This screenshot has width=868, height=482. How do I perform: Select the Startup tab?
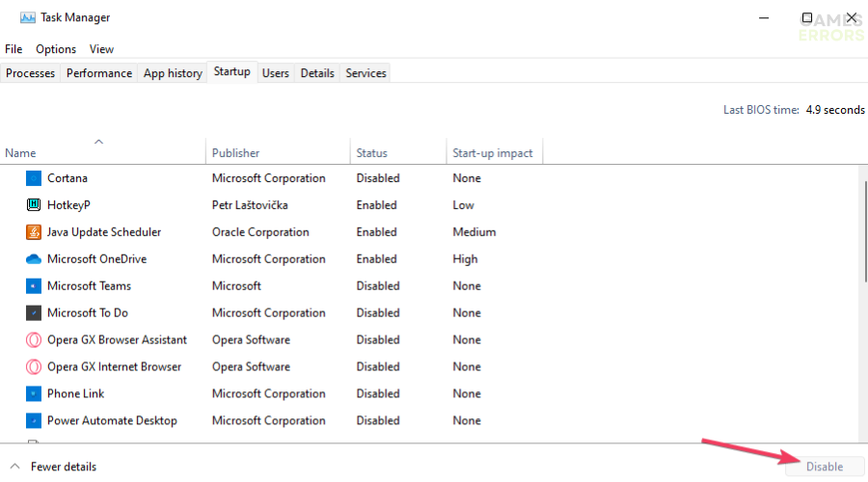(231, 72)
